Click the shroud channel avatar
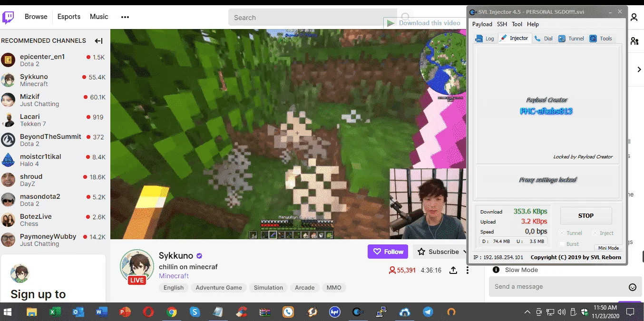This screenshot has height=321, width=644. pos(8,180)
